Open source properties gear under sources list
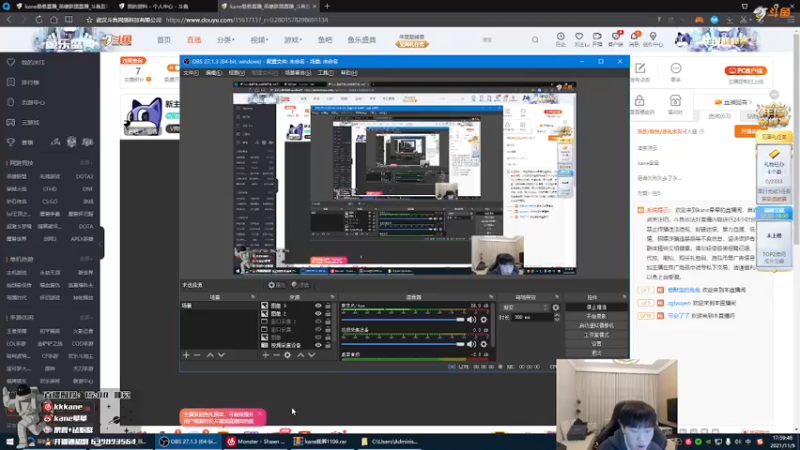 [x=288, y=355]
